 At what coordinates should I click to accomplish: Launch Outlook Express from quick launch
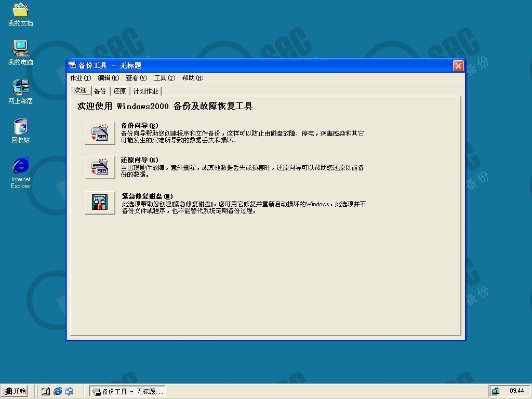point(70,391)
